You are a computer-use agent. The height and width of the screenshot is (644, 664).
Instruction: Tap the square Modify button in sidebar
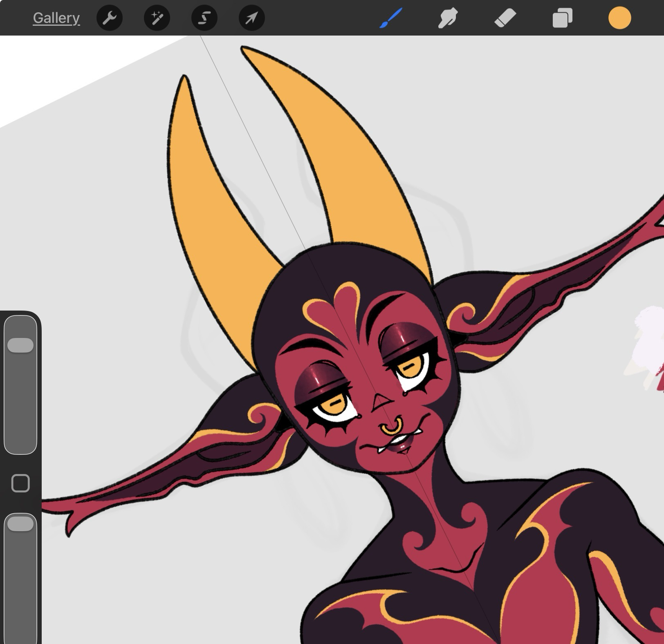coord(20,483)
